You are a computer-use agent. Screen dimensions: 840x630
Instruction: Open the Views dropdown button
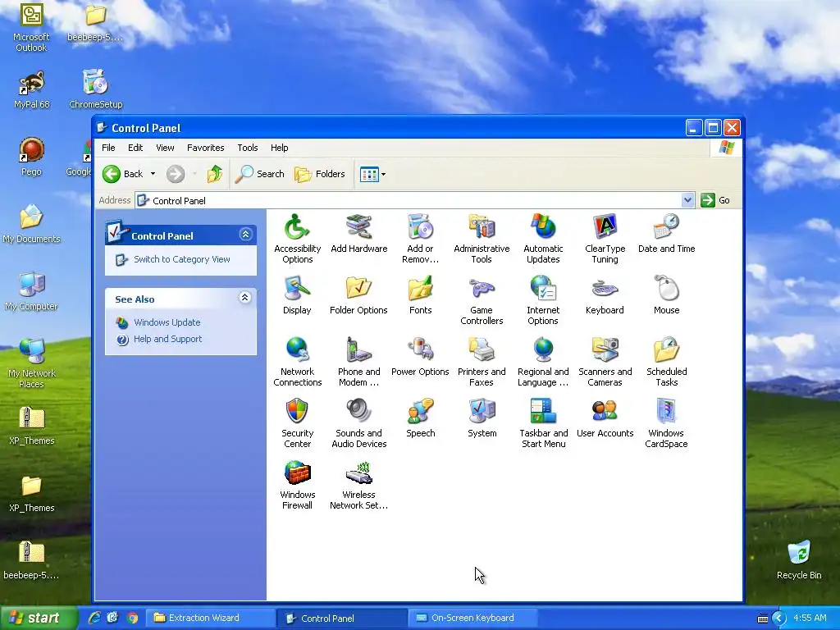click(x=373, y=174)
